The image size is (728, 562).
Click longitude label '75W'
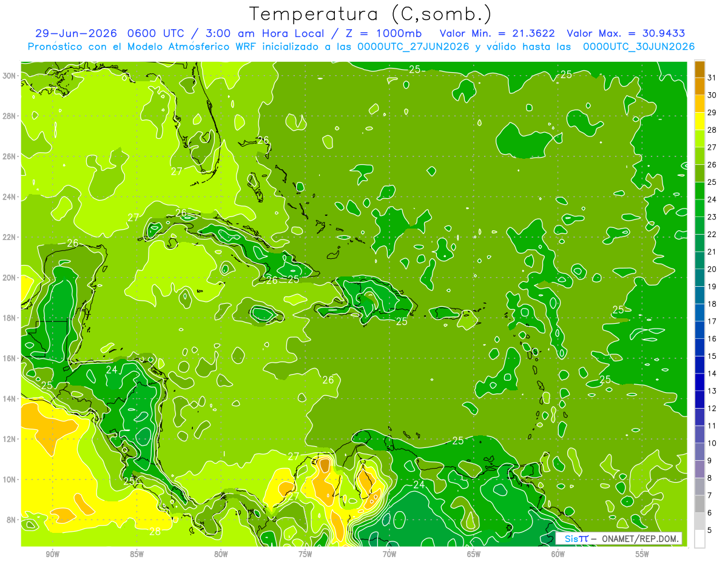[x=305, y=555]
